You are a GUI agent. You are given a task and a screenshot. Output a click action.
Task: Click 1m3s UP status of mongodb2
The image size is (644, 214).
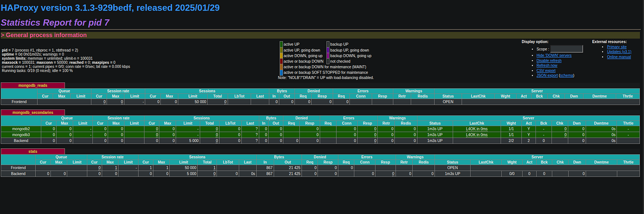(435, 129)
